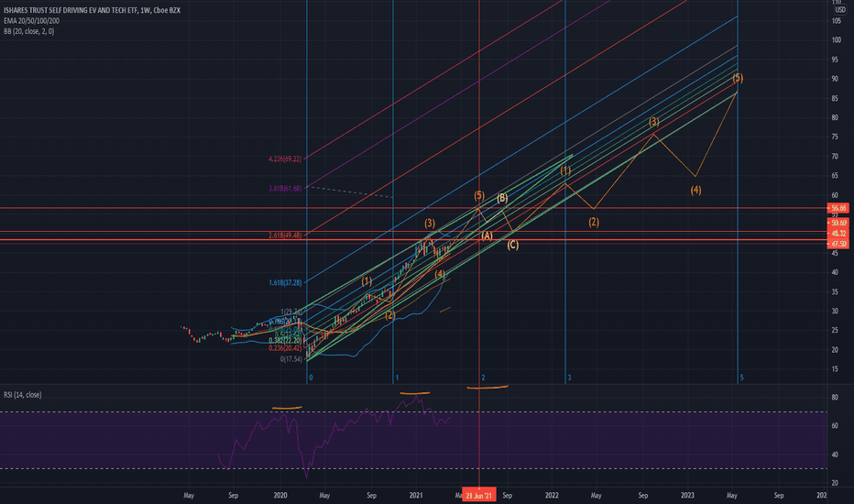
Task: Select the (C) Elliott wave label
Action: [x=512, y=246]
